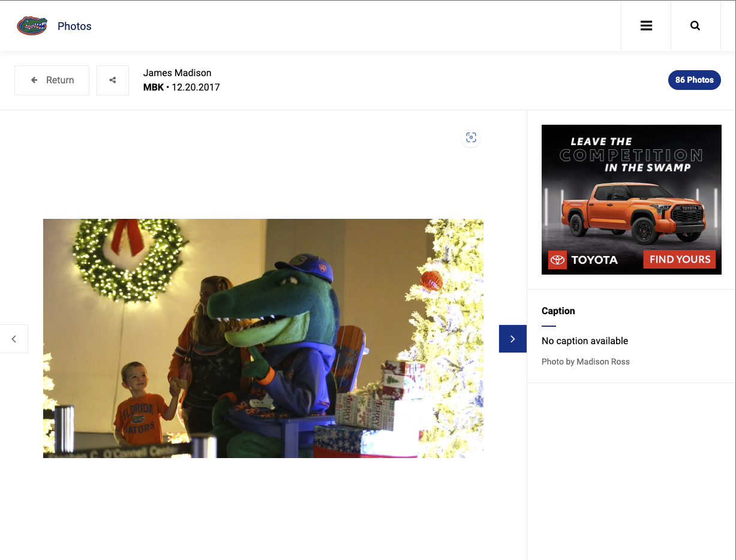
Task: Open the Toyota truck advertisement
Action: [x=632, y=200]
